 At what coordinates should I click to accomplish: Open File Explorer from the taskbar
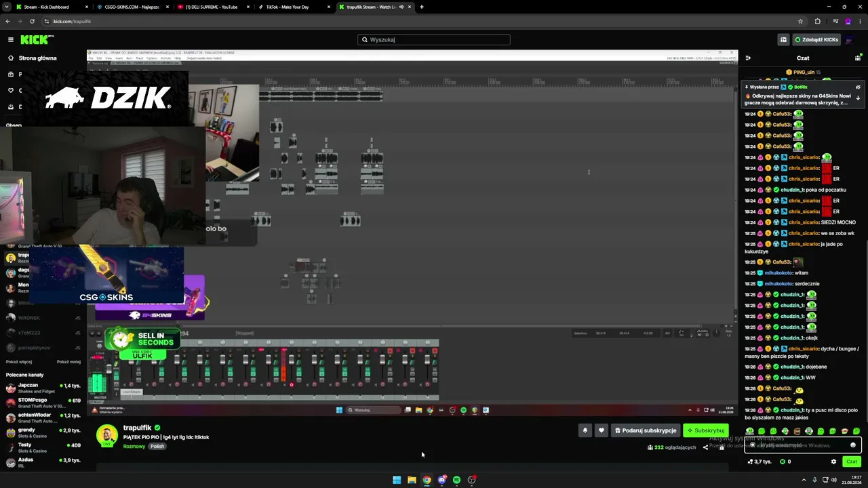pos(412,480)
